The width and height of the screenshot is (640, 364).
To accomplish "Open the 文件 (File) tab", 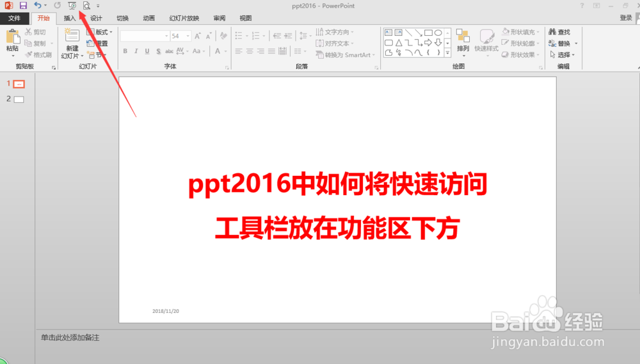I will click(14, 18).
